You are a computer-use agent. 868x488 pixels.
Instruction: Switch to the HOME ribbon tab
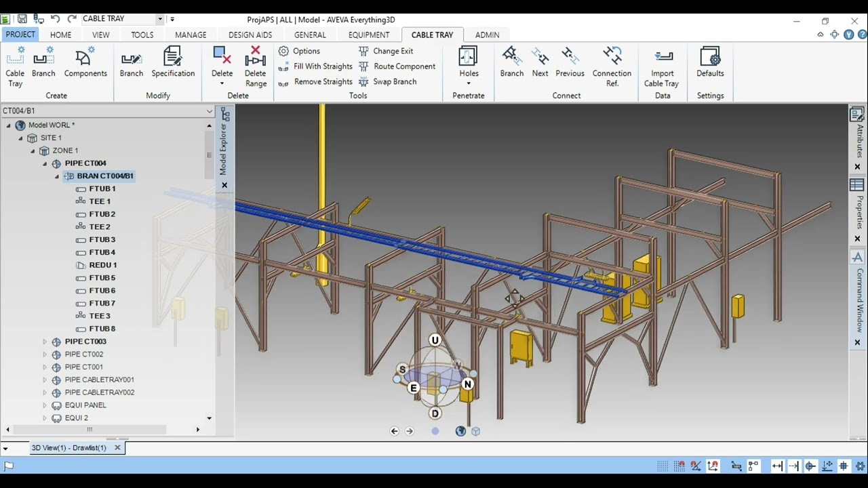(x=60, y=35)
